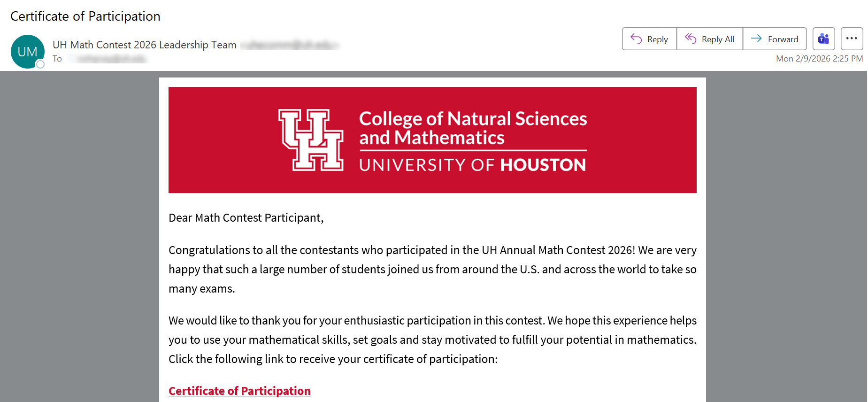Viewport: 868px width, 402px height.
Task: Click the Certificate of Participation subject heading
Action: point(85,16)
